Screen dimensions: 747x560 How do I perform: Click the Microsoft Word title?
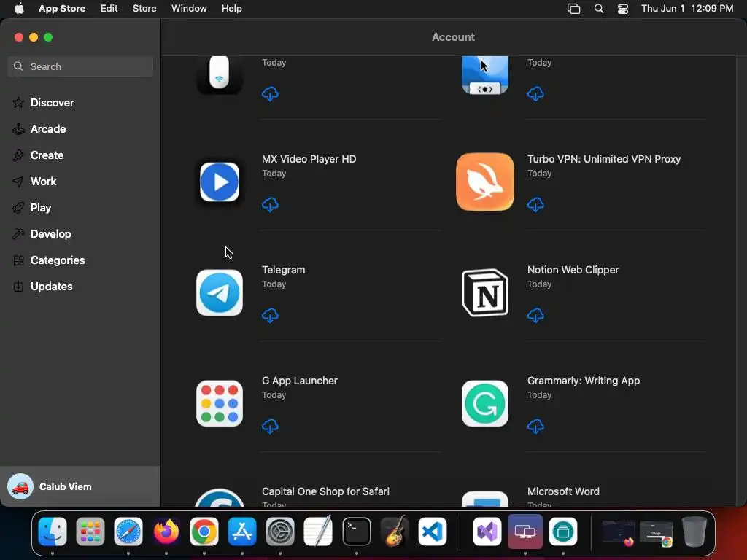(563, 491)
